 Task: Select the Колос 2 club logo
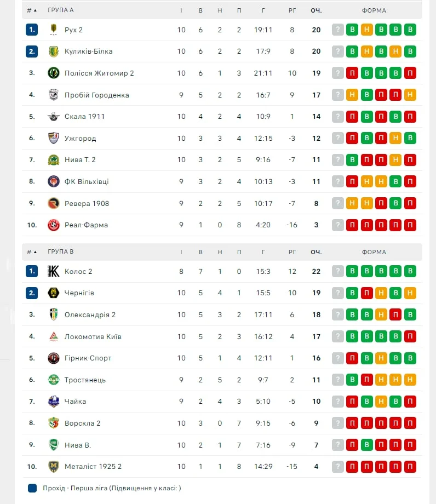tap(53, 271)
